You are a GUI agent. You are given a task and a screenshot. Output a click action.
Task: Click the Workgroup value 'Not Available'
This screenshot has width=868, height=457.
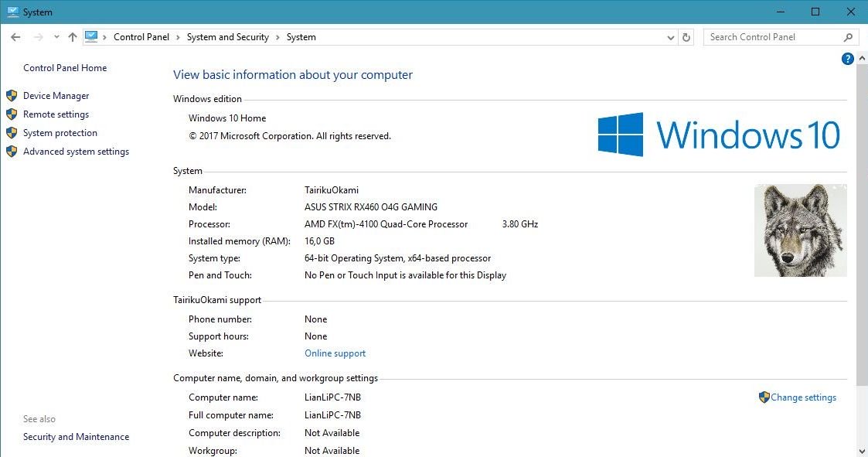click(332, 451)
